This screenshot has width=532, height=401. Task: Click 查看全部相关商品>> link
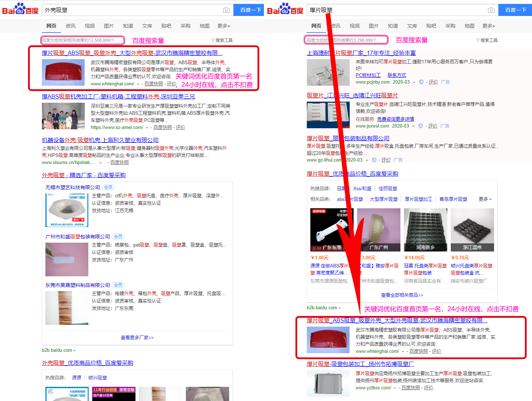pyautogui.click(x=402, y=295)
